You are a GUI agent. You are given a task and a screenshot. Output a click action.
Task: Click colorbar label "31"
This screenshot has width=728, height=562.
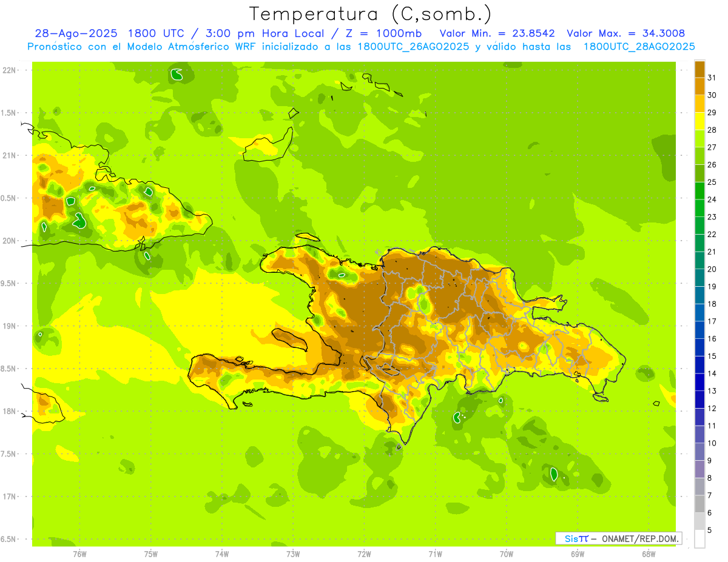[x=712, y=78]
